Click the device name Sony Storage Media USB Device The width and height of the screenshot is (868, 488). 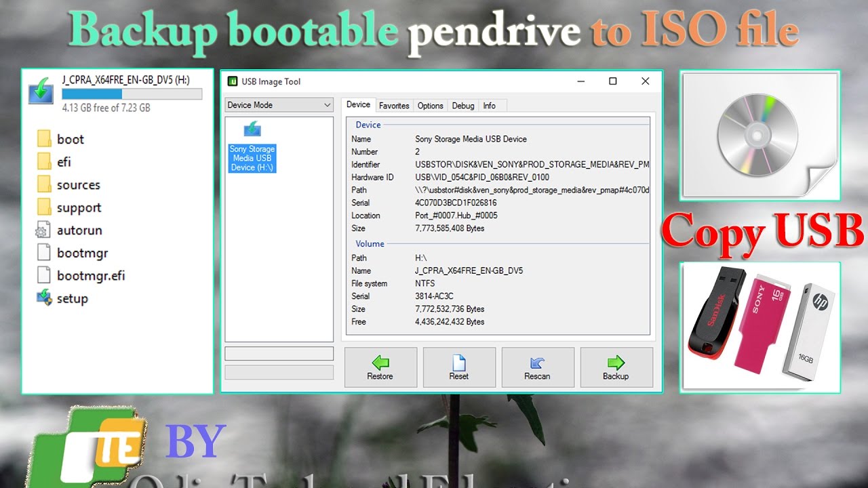click(471, 139)
